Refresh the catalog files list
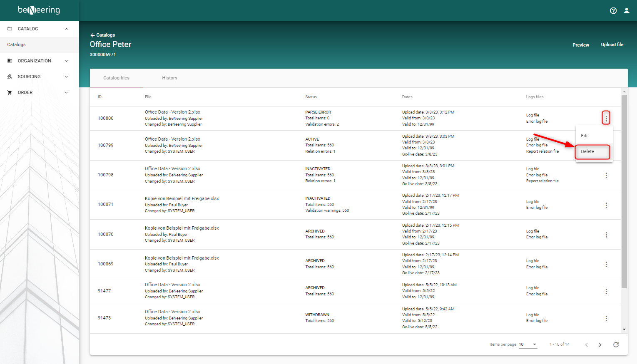The width and height of the screenshot is (637, 364). [x=616, y=344]
